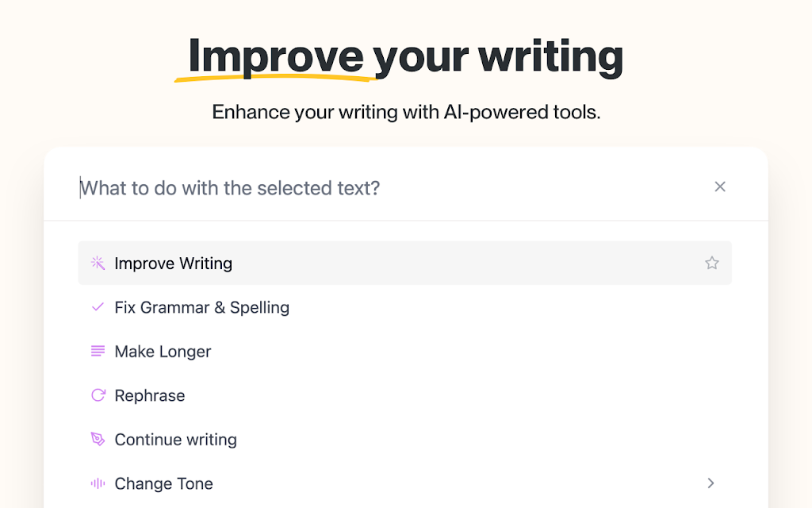Click the 'Enhance your writing with AI-powered tools' subtitle
The image size is (812, 508).
click(406, 112)
